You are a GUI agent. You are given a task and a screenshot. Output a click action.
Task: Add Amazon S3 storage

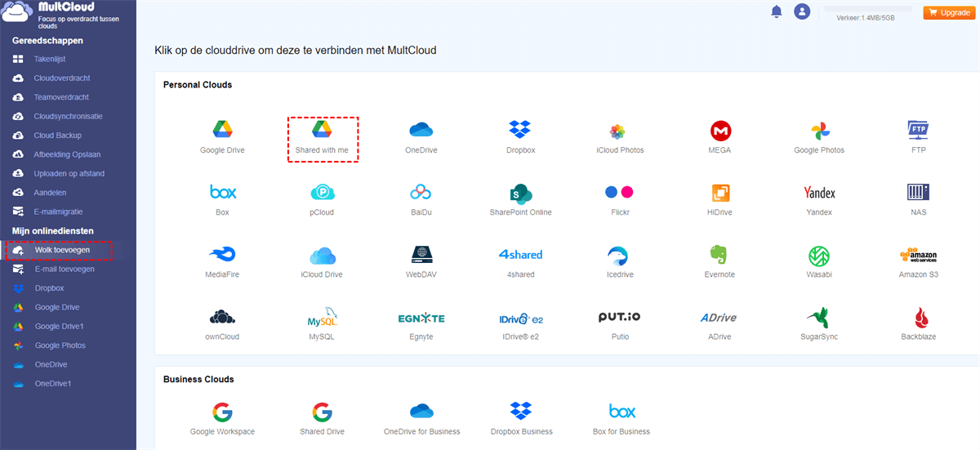point(919,261)
